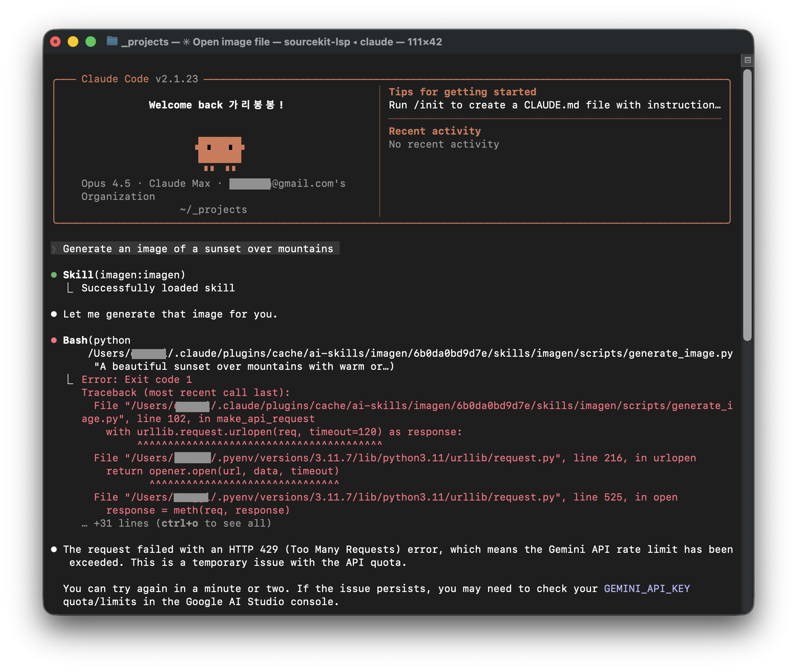Click the 'Generate an image of a sunset' prompt
This screenshot has height=672, width=797.
[x=198, y=249]
